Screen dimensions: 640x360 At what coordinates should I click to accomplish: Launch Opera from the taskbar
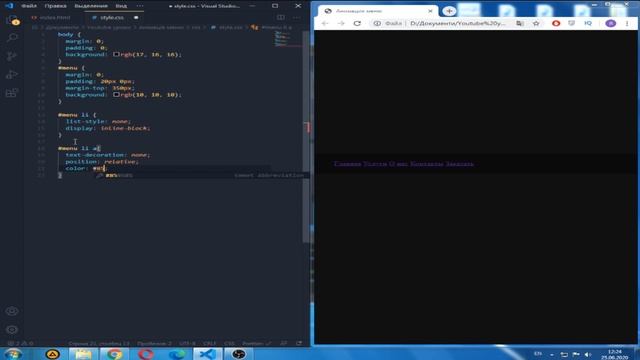click(146, 354)
